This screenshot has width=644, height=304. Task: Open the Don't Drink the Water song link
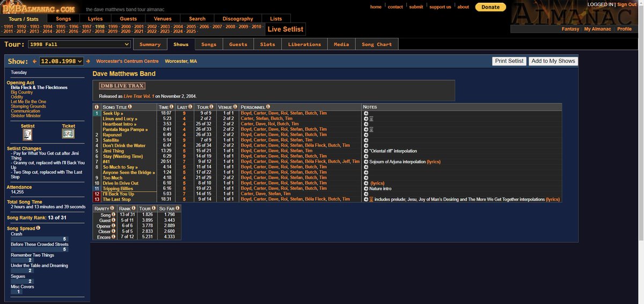pyautogui.click(x=124, y=146)
